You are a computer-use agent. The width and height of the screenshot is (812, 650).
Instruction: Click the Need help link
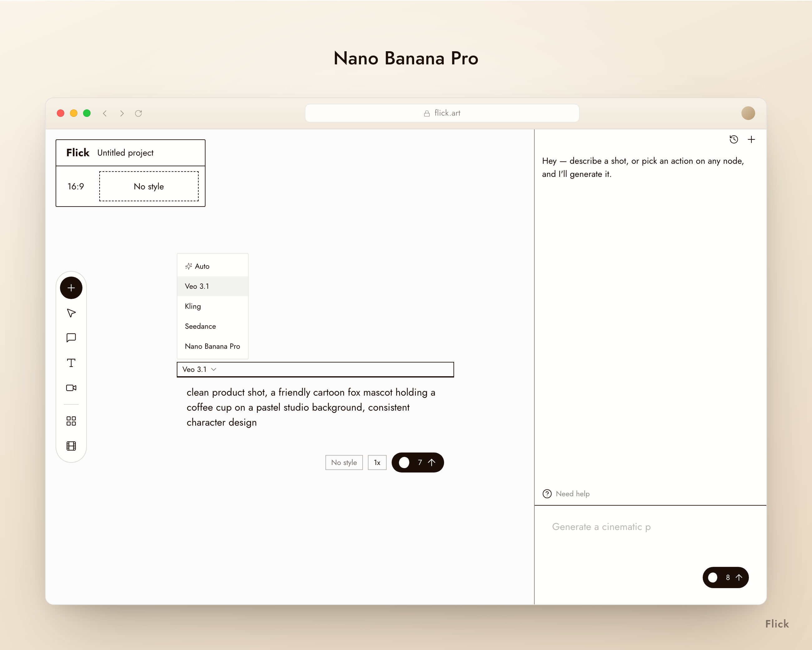[x=572, y=494]
